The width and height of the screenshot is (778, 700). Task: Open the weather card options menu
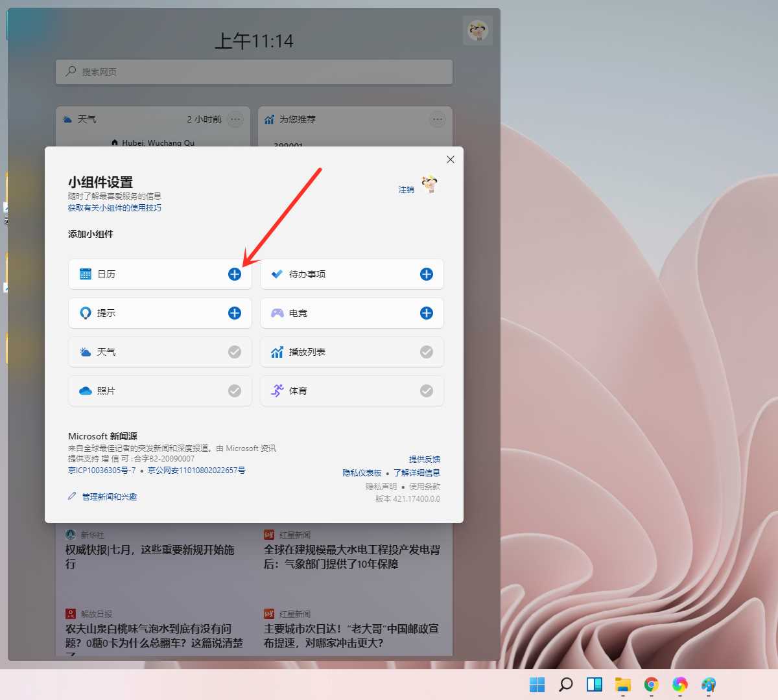click(x=235, y=119)
